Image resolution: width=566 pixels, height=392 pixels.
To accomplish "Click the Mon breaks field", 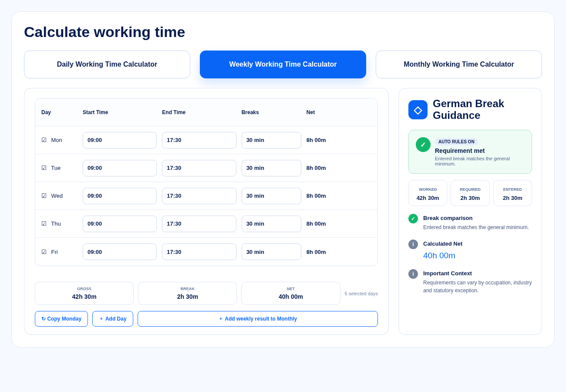I will 271,140.
